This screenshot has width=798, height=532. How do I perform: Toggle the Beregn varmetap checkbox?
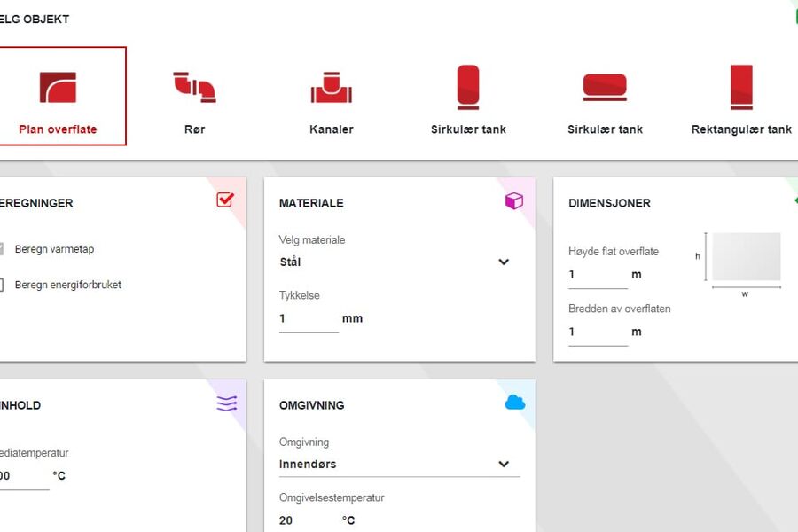coord(2,249)
